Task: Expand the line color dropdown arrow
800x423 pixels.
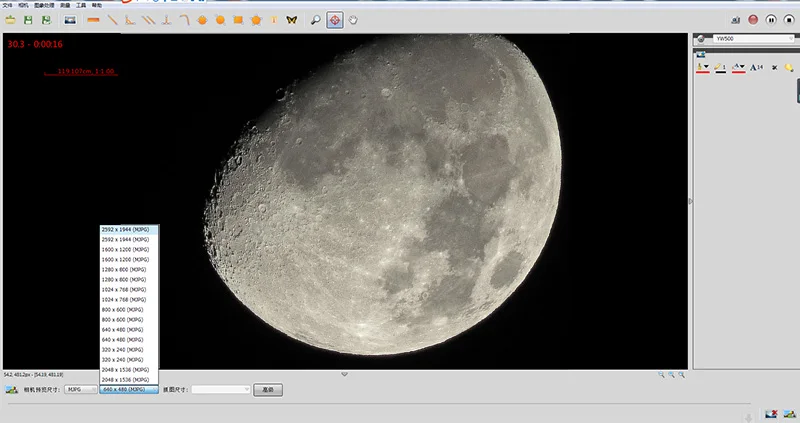Action: coord(707,67)
